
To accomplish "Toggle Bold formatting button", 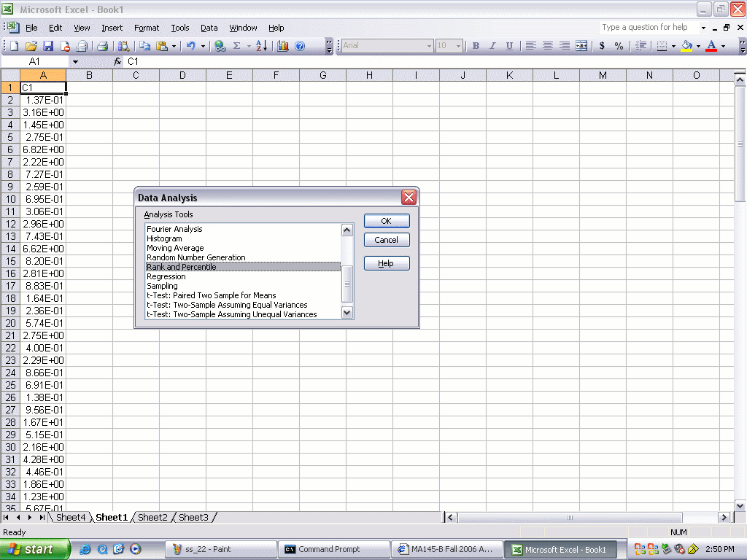I will coord(476,46).
